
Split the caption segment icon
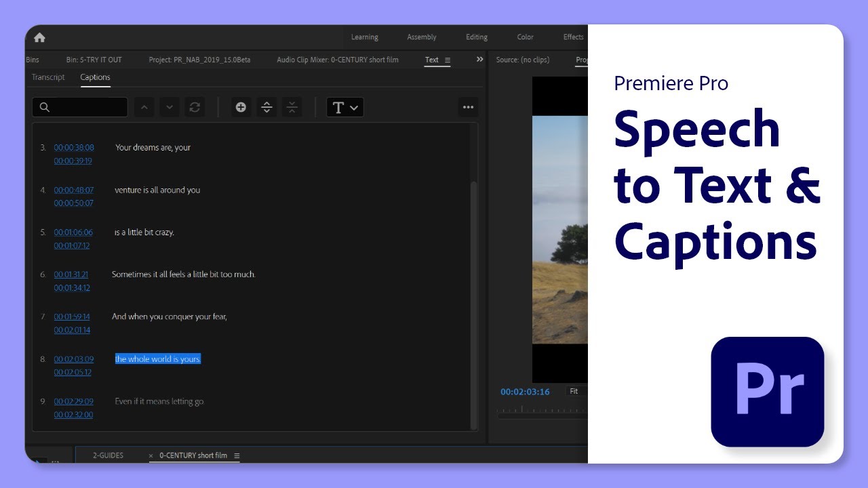click(267, 107)
